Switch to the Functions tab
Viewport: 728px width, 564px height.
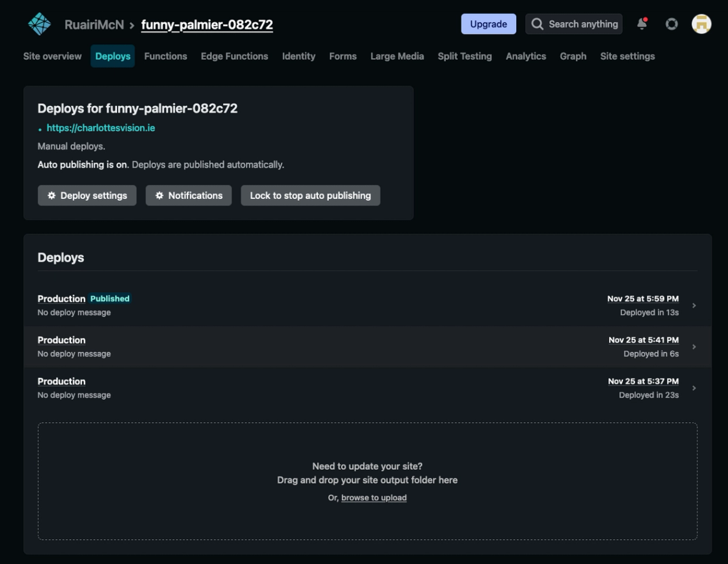166,56
